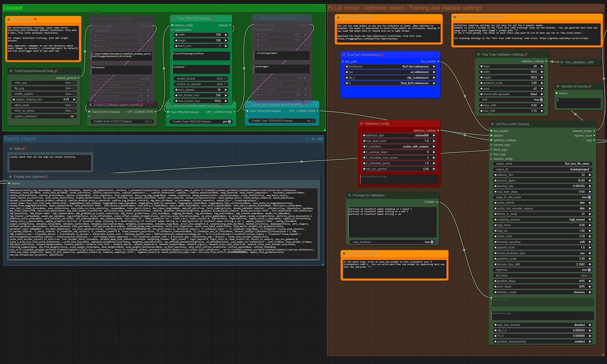Open the optimizer_type adamw8bit combo box
607x364 pixels.
(x=399, y=136)
